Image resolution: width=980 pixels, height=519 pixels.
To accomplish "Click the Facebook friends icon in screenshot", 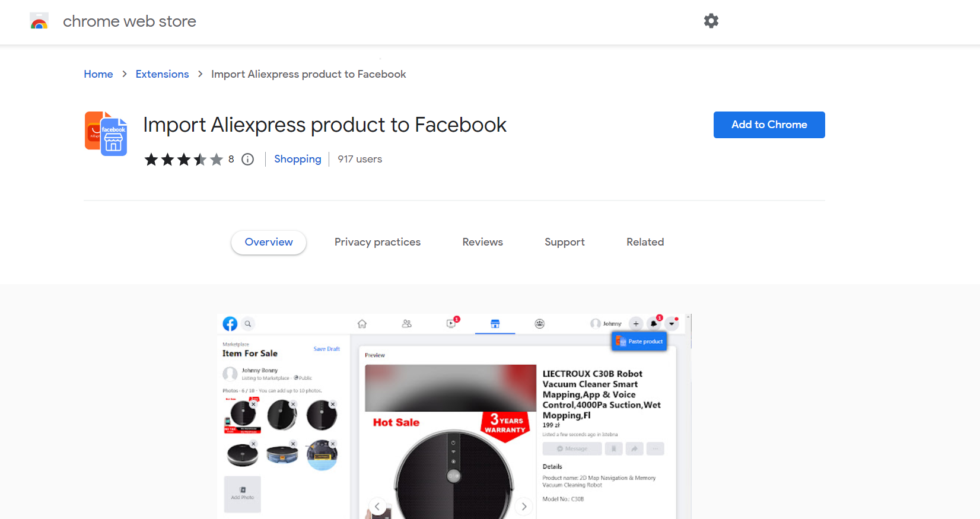I will [406, 324].
